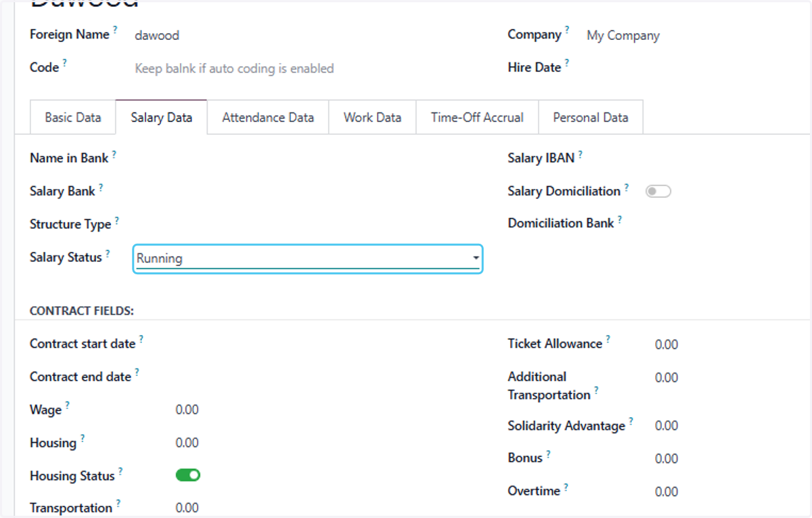Click the Salary Bank label
This screenshot has width=812, height=518.
click(62, 191)
